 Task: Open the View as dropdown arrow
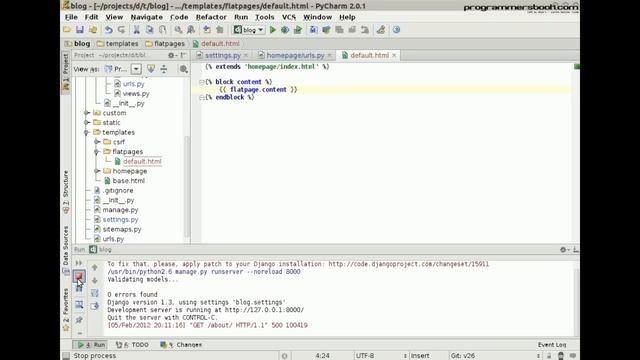click(x=136, y=69)
